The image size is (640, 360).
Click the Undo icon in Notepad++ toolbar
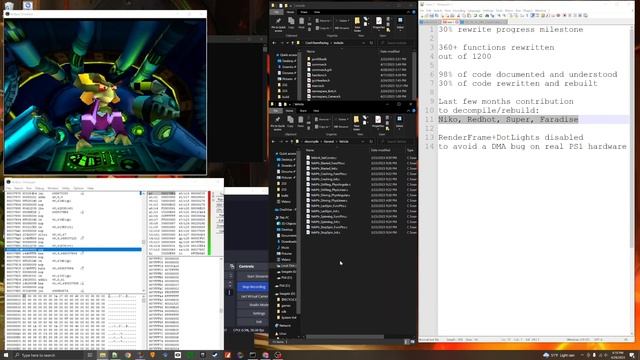(x=475, y=16)
